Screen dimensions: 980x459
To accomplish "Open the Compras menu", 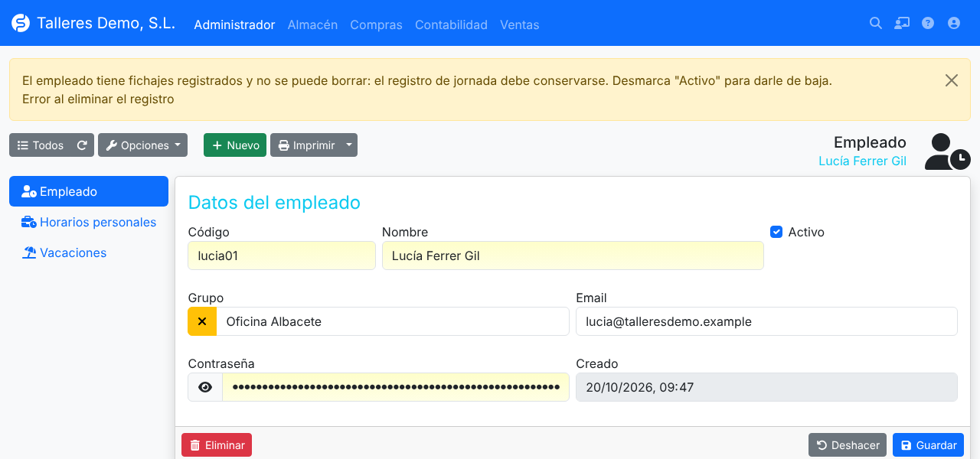I will point(376,24).
